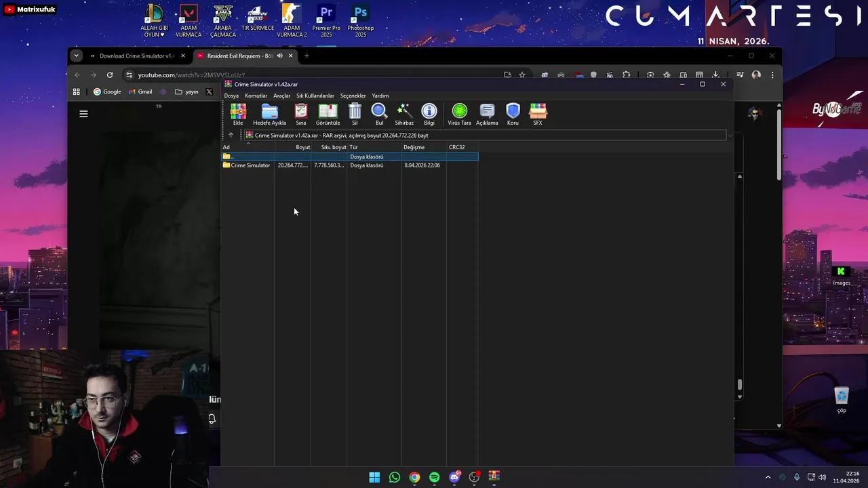Click the archive path address field

coord(485,136)
